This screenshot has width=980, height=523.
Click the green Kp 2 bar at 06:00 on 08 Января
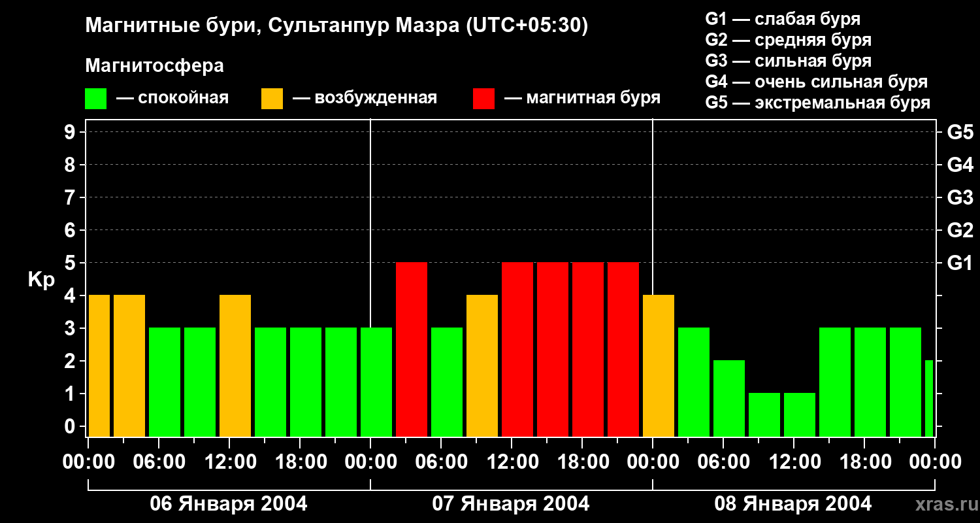click(729, 399)
